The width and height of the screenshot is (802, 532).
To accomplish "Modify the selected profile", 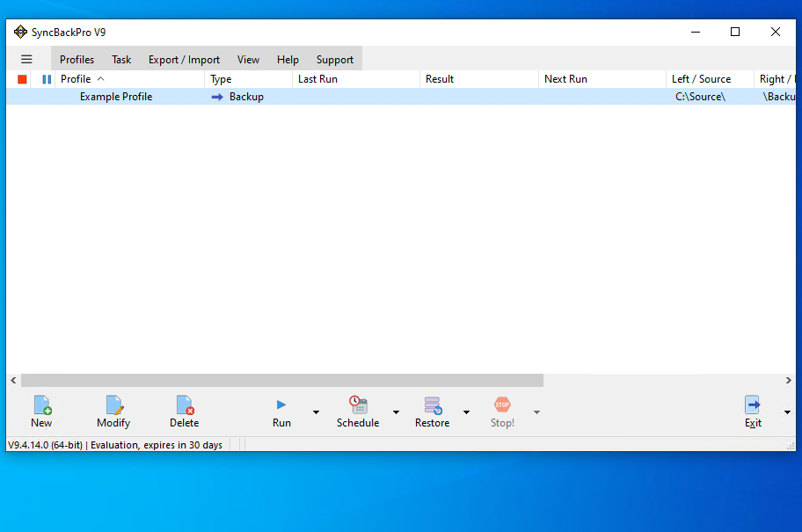I will coord(113,412).
